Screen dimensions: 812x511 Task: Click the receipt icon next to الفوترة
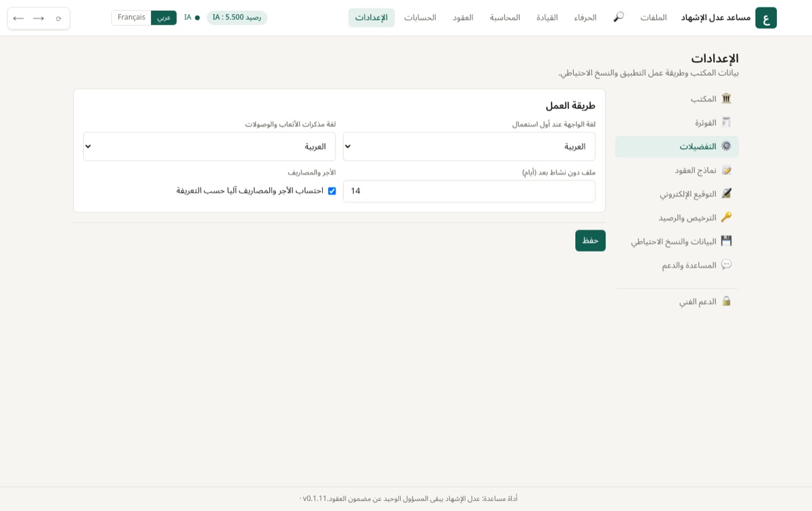point(726,123)
